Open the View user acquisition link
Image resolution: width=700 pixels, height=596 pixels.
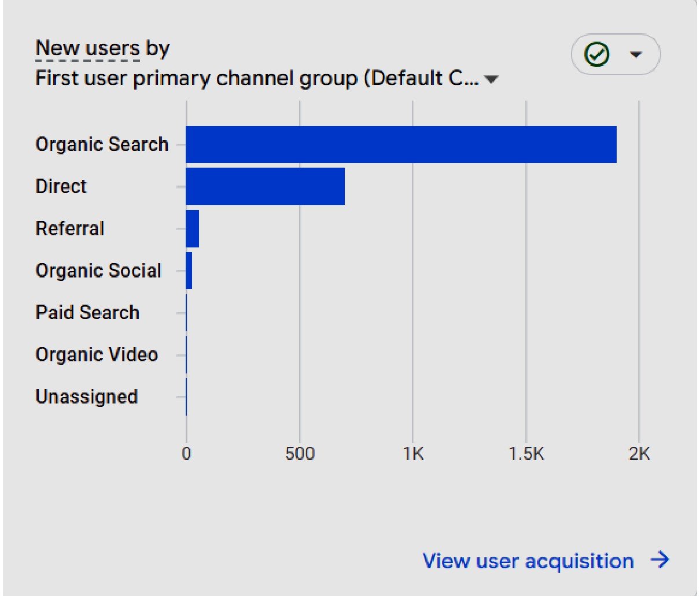528,561
